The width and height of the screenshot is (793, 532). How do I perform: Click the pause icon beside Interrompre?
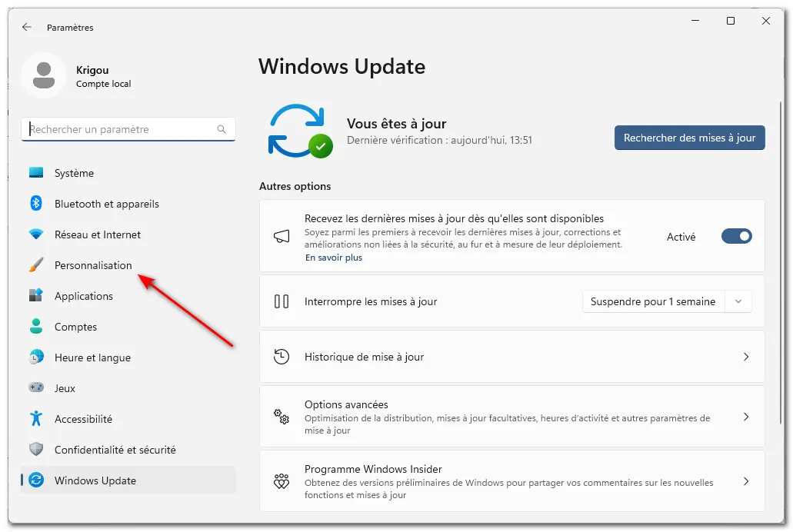pyautogui.click(x=282, y=302)
